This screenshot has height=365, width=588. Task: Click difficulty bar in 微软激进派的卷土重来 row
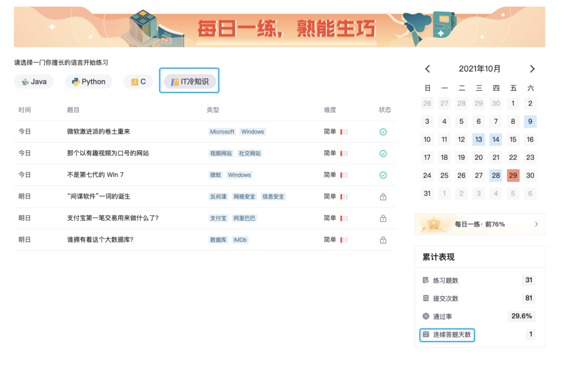click(x=344, y=132)
